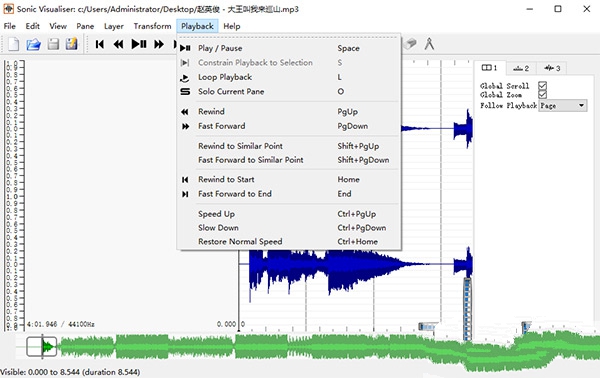Click the Rewind icon in Playback menu
Viewport: 600px width, 378px height.
(x=185, y=112)
